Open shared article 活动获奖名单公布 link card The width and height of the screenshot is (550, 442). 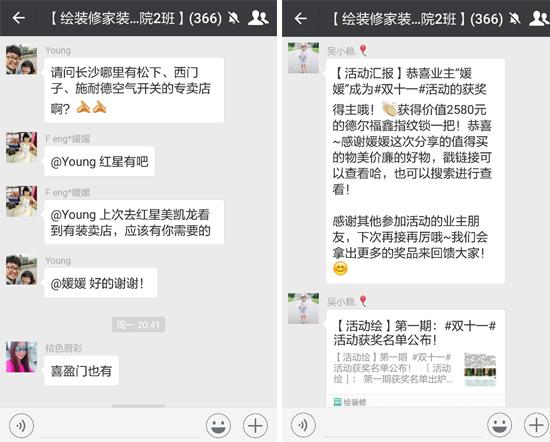(416, 359)
